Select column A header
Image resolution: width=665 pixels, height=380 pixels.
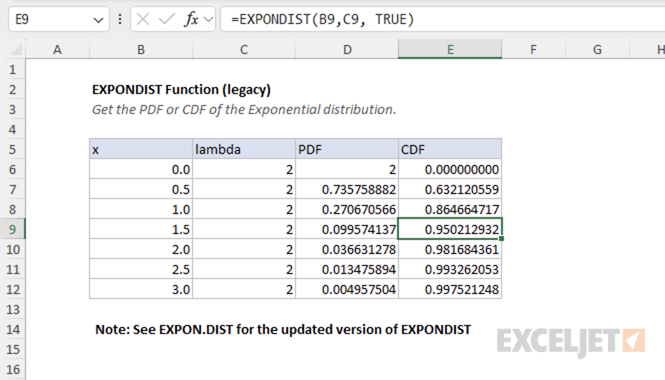pyautogui.click(x=57, y=50)
